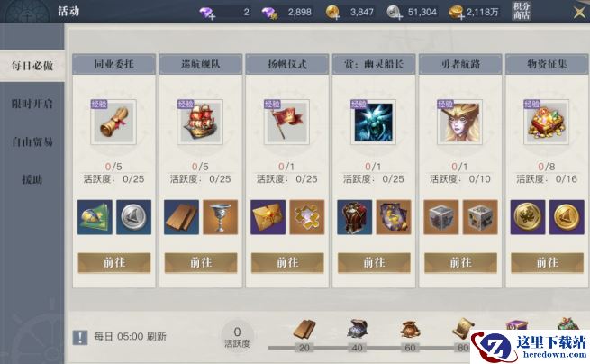Add diamonds with the purple gem plus icon

click(207, 13)
